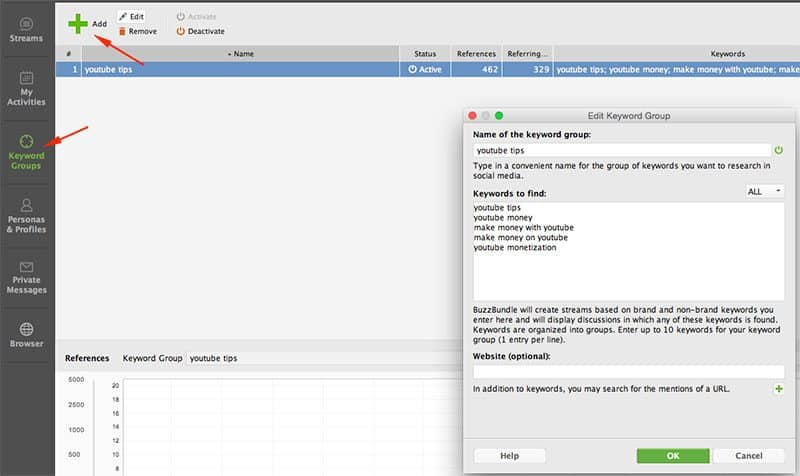
Task: Open My Activities in the sidebar
Action: (26, 89)
